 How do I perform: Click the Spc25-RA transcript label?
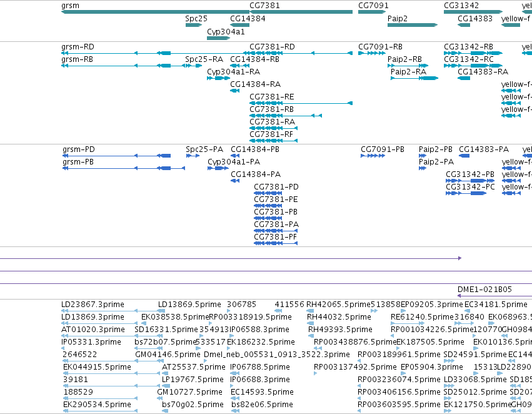(x=204, y=59)
